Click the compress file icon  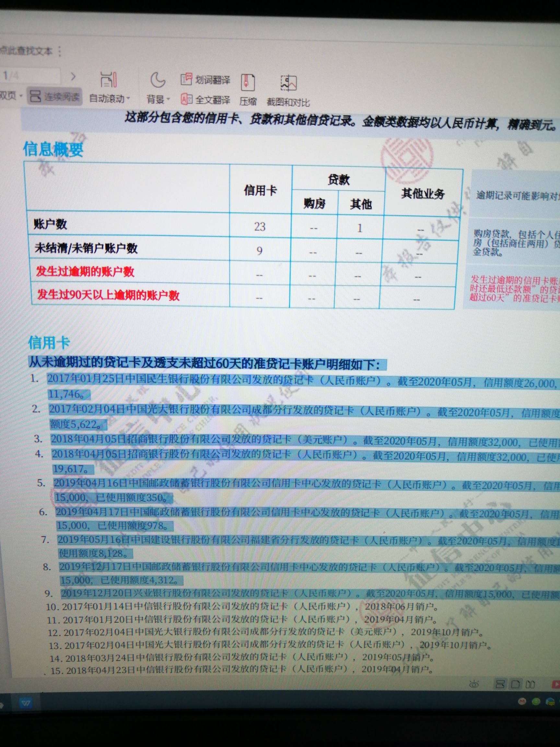click(248, 82)
